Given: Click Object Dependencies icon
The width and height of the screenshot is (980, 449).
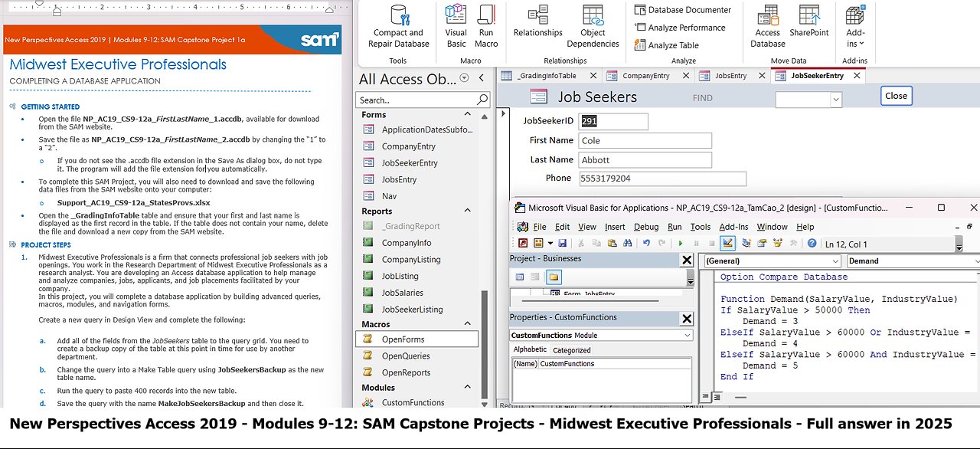Looking at the screenshot, I should [x=593, y=15].
